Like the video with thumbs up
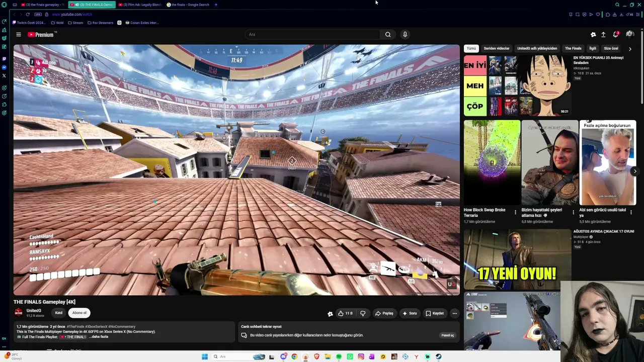This screenshot has width=644, height=362. click(x=345, y=313)
